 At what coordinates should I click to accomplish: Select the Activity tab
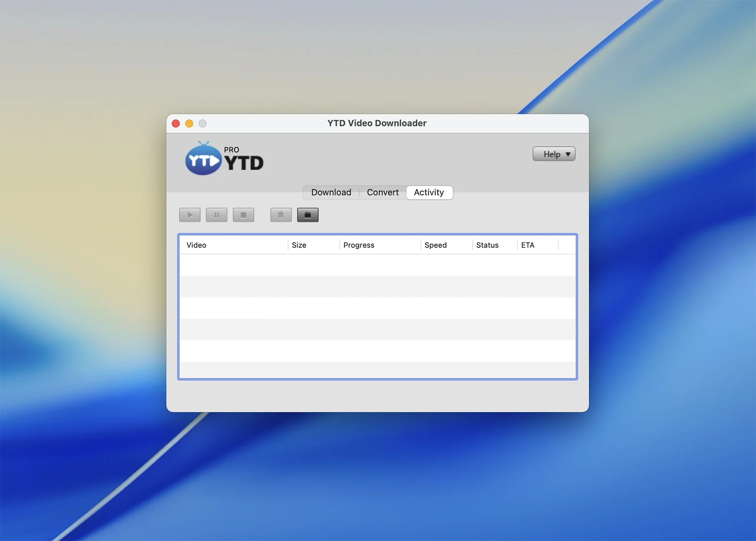coord(429,192)
